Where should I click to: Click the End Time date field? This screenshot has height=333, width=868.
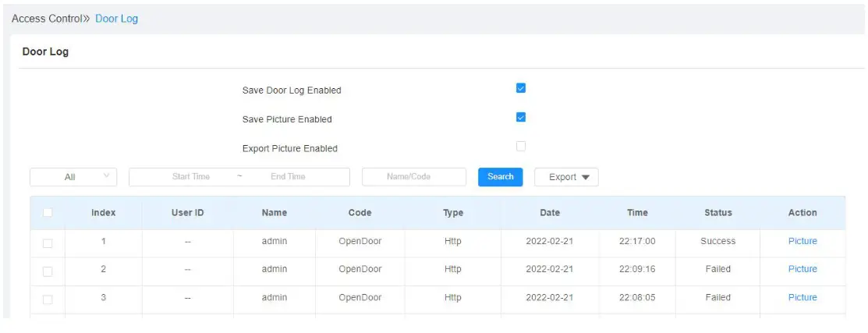[x=288, y=177]
